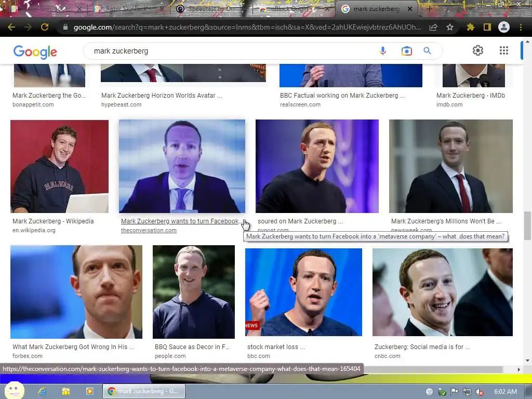
Task: Start a voice search with the microphone
Action: point(383,51)
